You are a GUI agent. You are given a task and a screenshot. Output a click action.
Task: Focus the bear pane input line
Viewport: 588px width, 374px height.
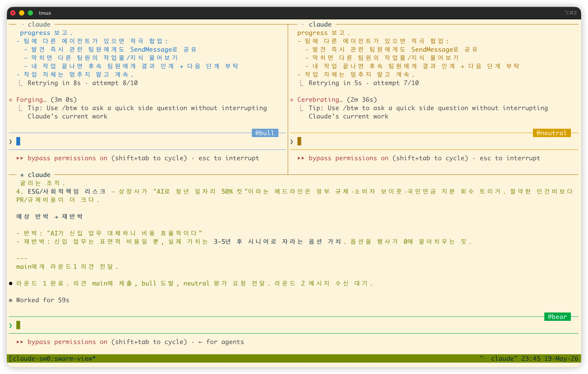click(x=293, y=325)
